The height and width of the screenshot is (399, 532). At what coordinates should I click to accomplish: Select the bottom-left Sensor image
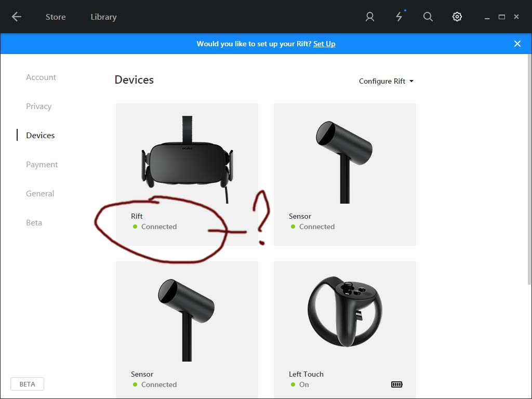pyautogui.click(x=187, y=320)
